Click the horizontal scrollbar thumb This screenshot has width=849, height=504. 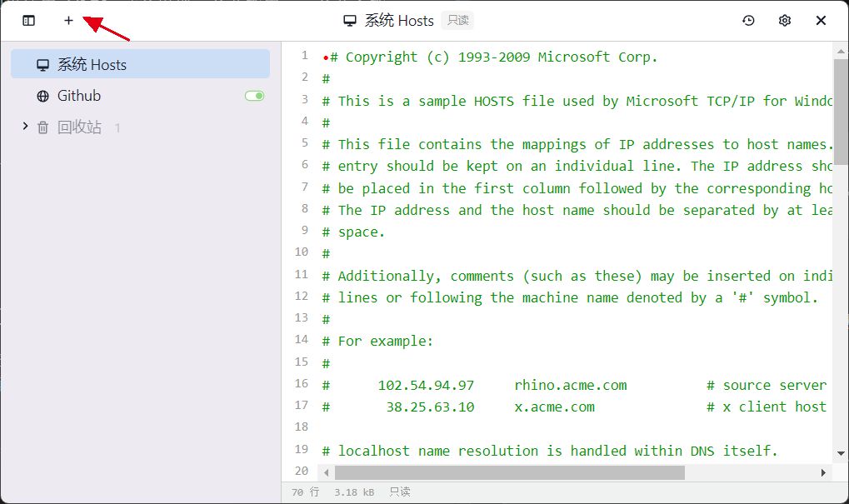tap(508, 472)
